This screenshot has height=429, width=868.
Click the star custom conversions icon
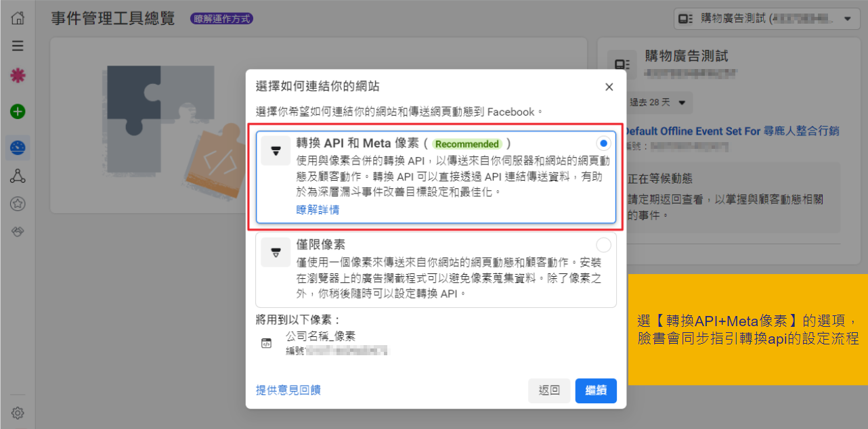18,204
